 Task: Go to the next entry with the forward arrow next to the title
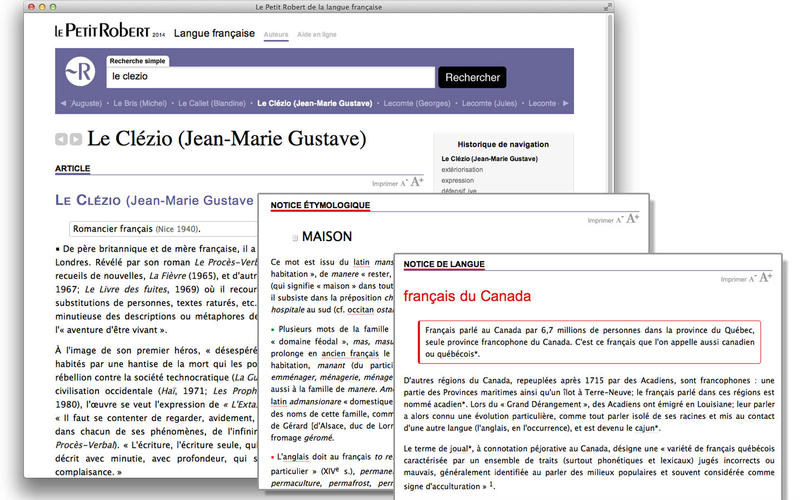tap(76, 139)
